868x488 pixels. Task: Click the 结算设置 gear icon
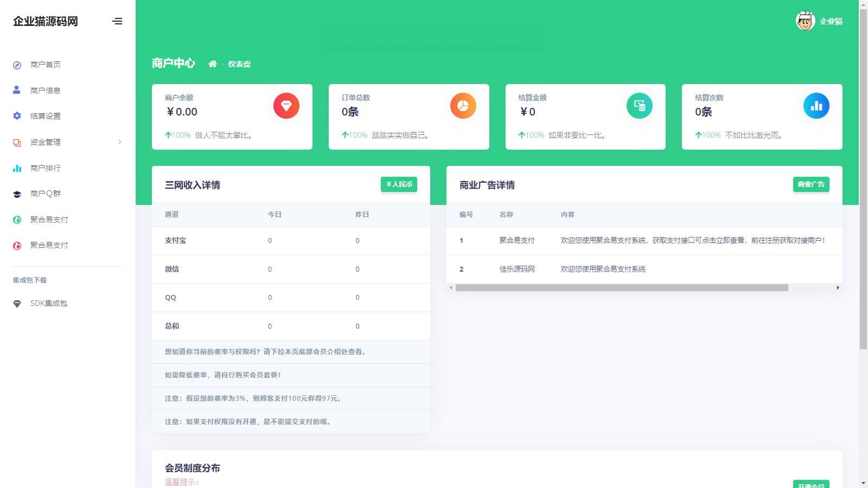point(17,116)
